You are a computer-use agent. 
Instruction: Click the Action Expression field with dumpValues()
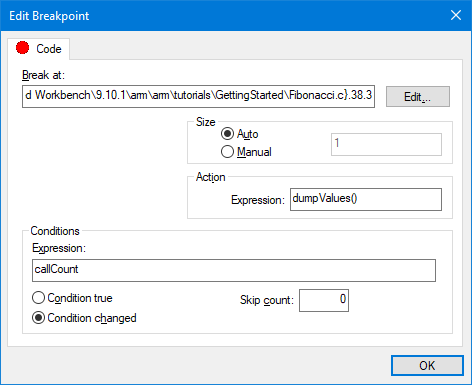pos(366,199)
